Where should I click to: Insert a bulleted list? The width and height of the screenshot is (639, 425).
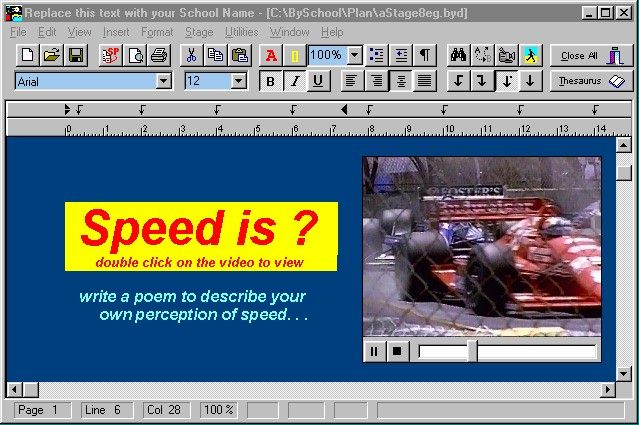pyautogui.click(x=377, y=55)
